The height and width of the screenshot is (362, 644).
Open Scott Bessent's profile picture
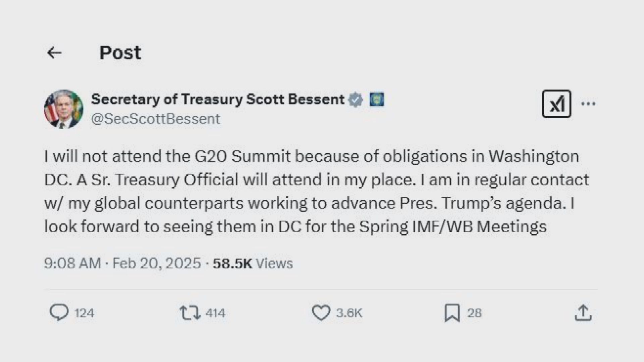(x=64, y=109)
